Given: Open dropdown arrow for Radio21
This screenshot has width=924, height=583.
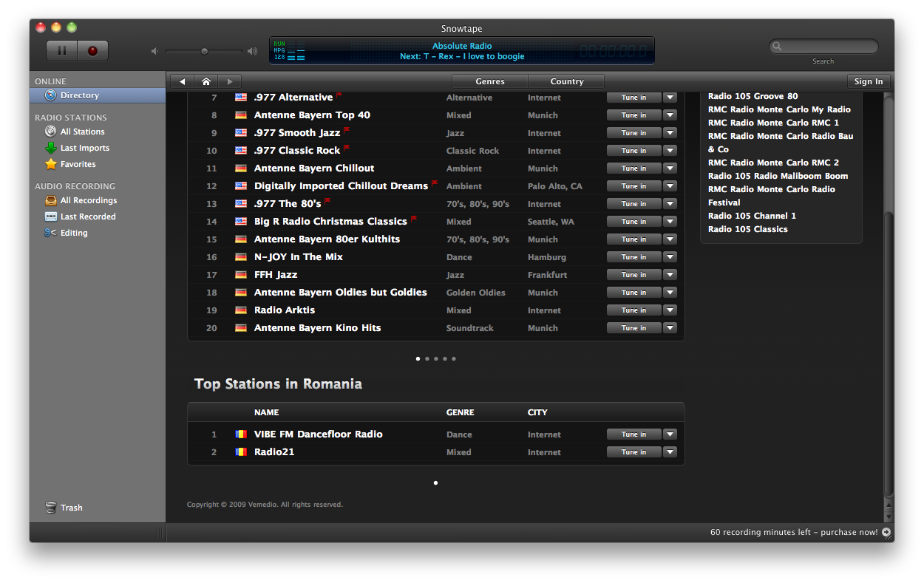Looking at the screenshot, I should (670, 452).
